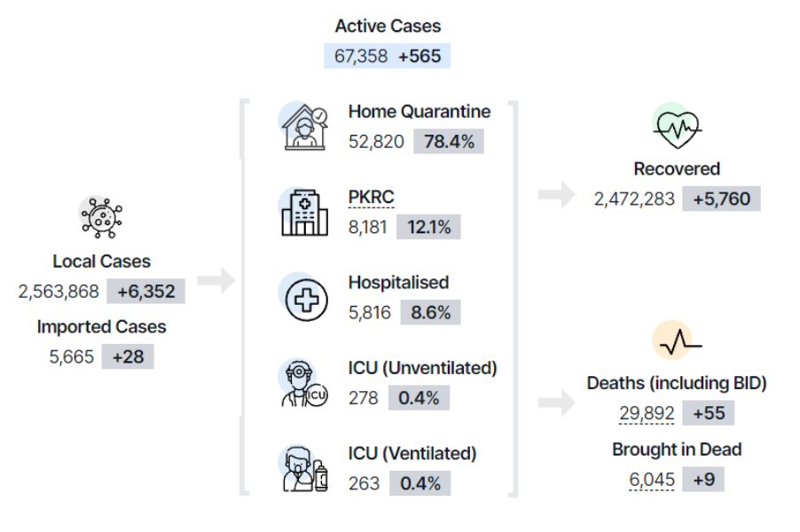Viewport: 800px width, 532px height.
Task: Click the +28 imported cases badge
Action: click(x=128, y=357)
